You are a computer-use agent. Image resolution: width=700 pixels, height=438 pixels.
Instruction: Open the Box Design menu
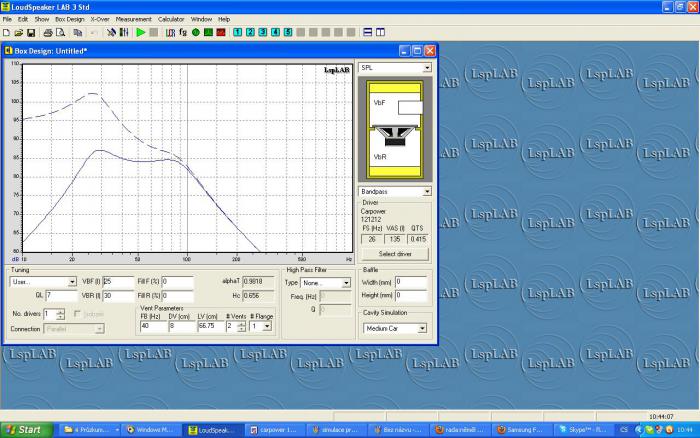(x=70, y=19)
